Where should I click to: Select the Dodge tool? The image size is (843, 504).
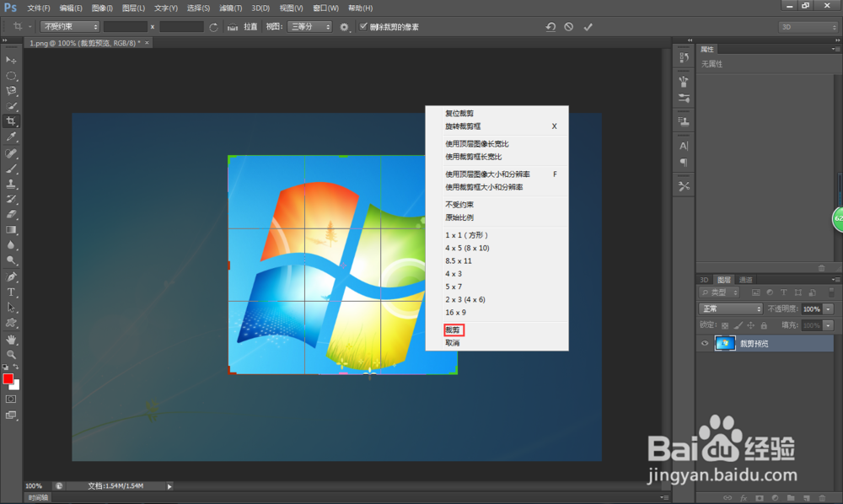[11, 260]
